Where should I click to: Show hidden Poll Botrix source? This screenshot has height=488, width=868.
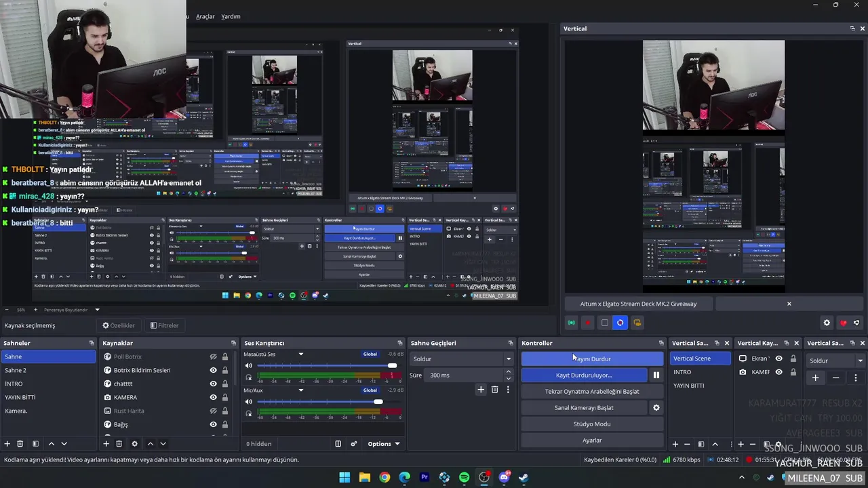pyautogui.click(x=213, y=357)
